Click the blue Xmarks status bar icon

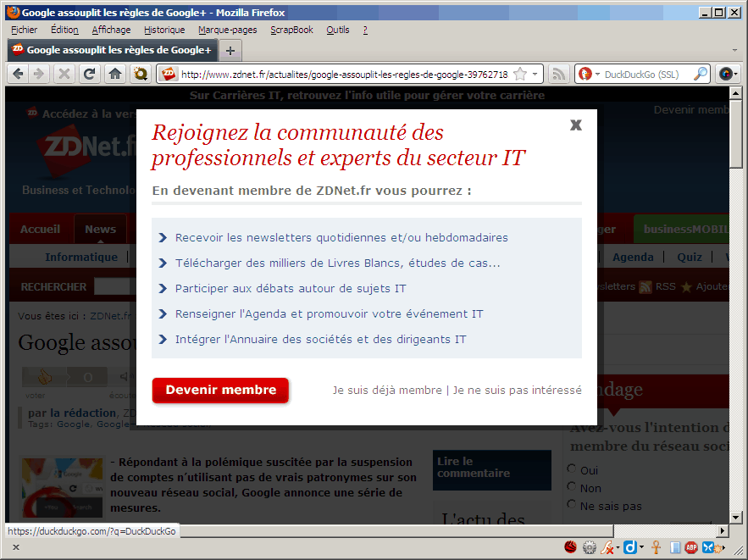click(x=708, y=547)
